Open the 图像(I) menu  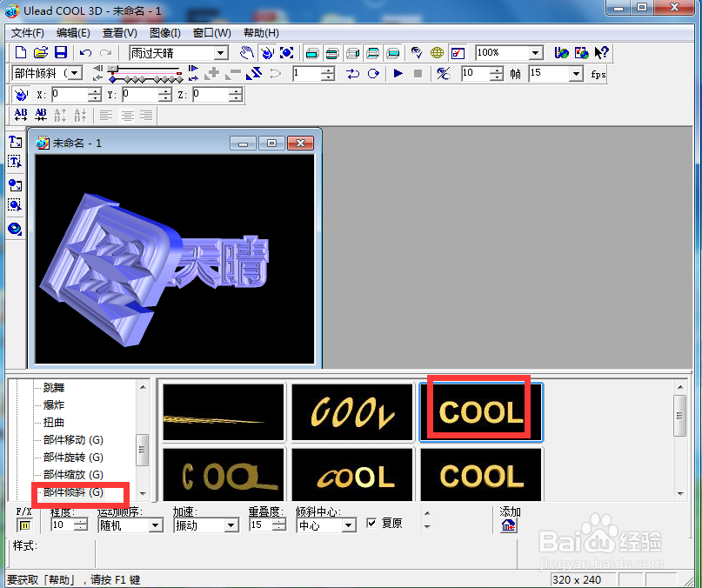point(164,33)
